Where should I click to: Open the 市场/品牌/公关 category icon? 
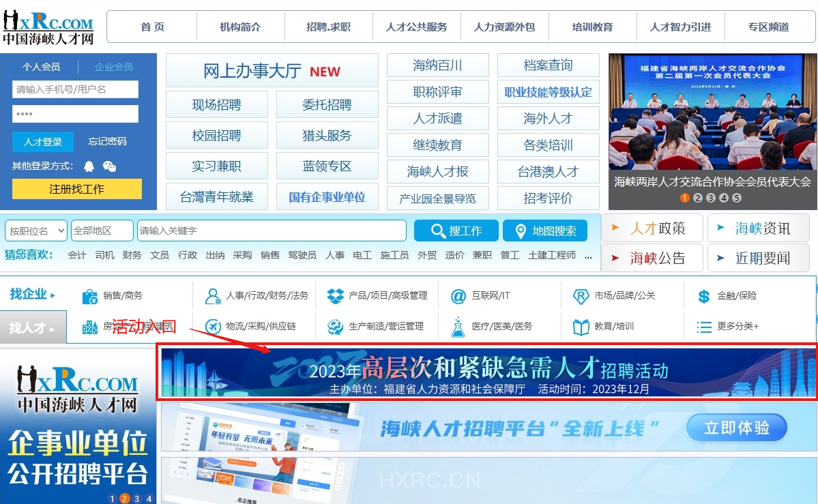tap(581, 297)
